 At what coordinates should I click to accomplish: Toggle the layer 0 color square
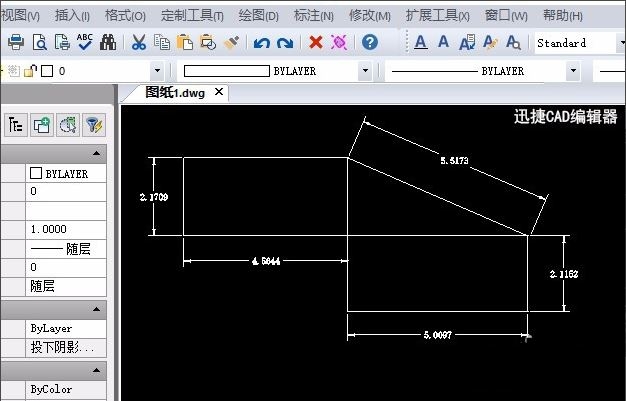(46, 71)
